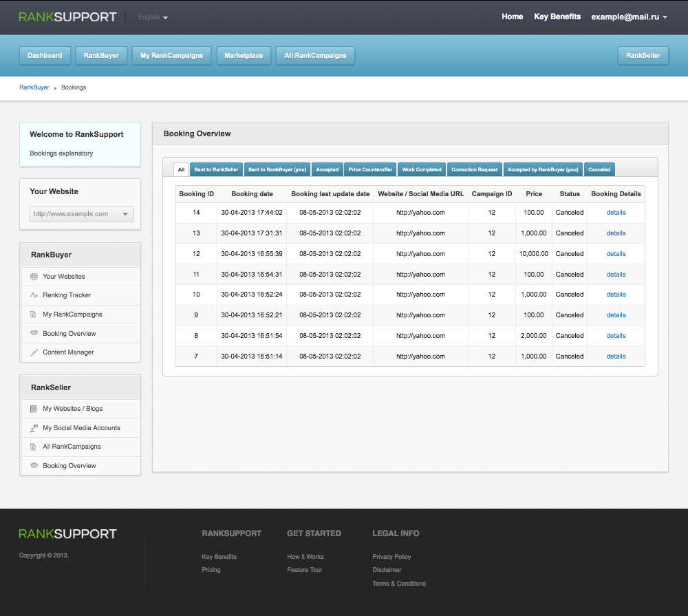Click the document icon beside My RankCampaigns
Screen dimensions: 688x616
tap(33, 315)
